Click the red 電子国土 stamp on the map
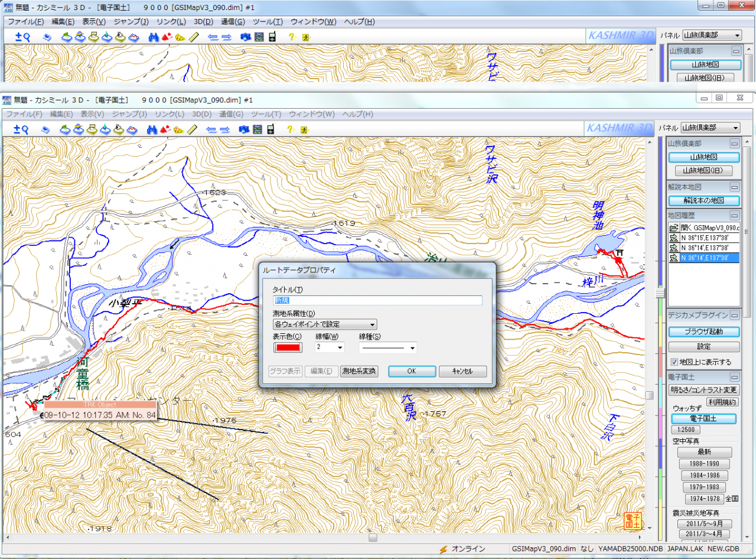756x559 pixels. [x=633, y=520]
